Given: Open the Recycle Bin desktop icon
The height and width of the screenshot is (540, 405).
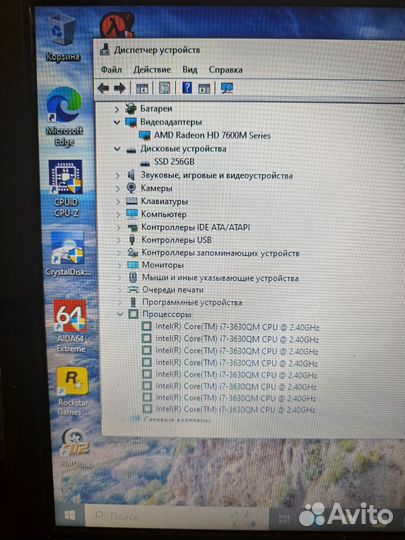Looking at the screenshot, I should [62, 38].
